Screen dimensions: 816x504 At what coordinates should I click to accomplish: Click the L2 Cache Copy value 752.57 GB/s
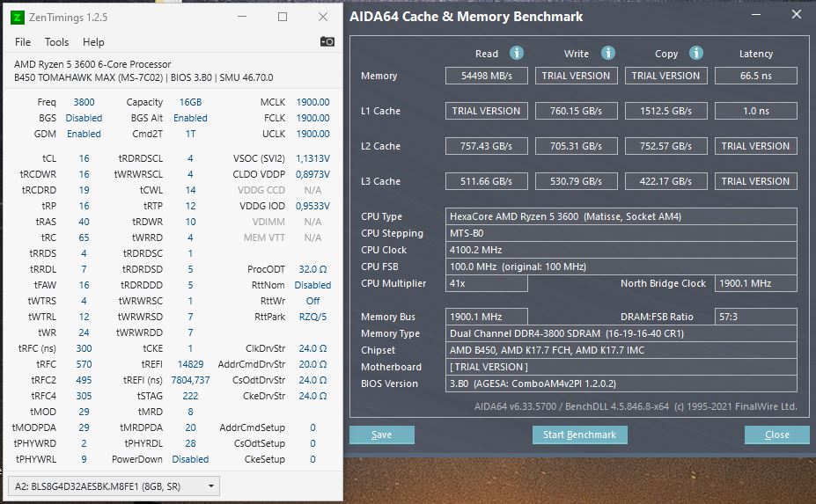(665, 146)
